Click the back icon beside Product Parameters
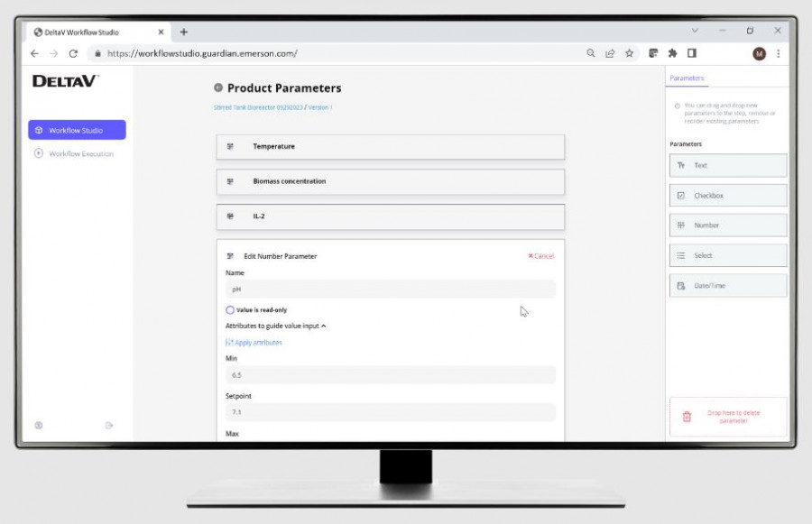 [x=218, y=87]
